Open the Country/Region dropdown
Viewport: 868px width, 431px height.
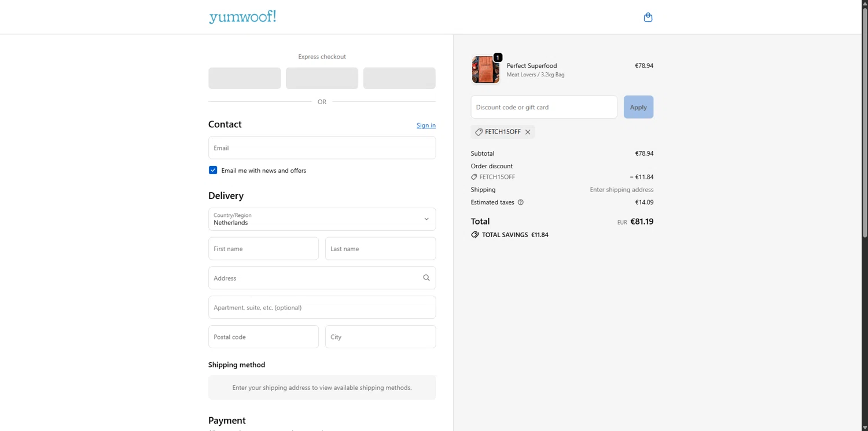pos(322,219)
